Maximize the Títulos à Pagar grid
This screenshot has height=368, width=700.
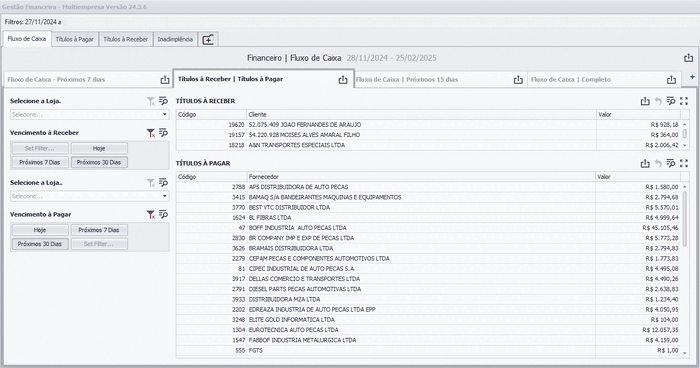(684, 164)
